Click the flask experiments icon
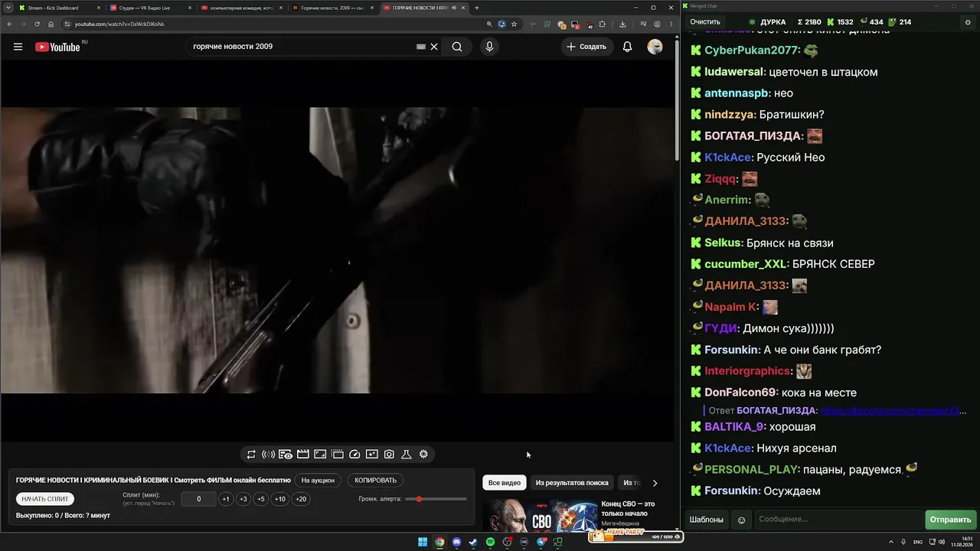The image size is (980, 551). point(407,455)
